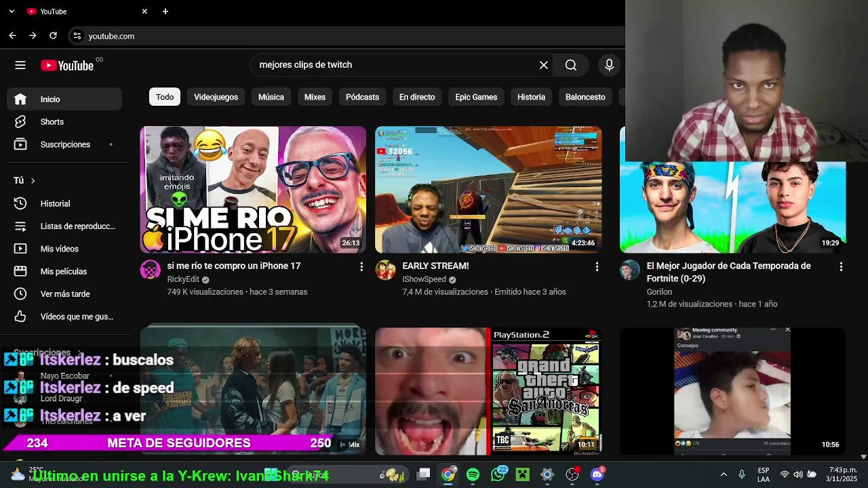Open the 'EARLY STREAM!' video title
This screenshot has height=488, width=868.
click(x=435, y=266)
